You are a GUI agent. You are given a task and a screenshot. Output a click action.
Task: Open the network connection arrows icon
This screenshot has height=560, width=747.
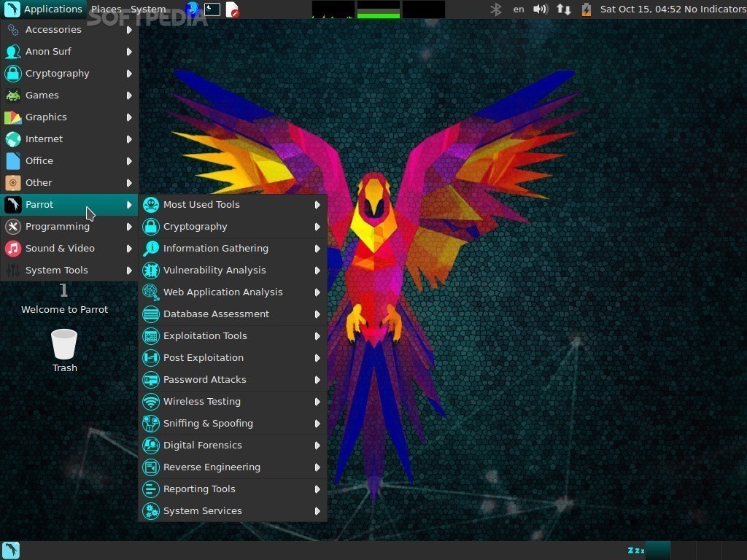(564, 9)
